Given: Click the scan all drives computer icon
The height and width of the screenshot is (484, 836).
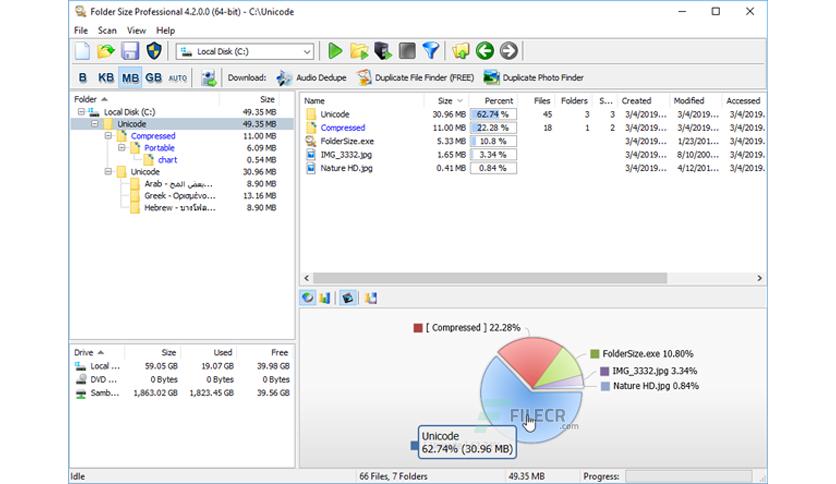Looking at the screenshot, I should (x=383, y=51).
